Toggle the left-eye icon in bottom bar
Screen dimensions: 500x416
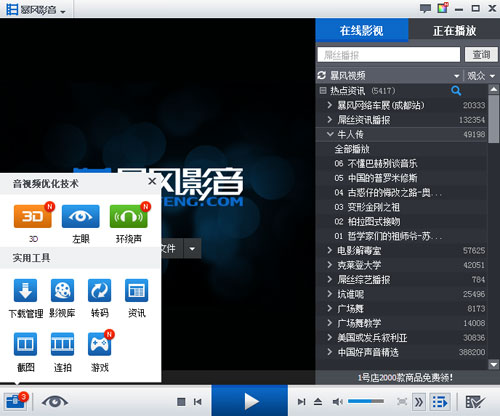tap(55, 402)
